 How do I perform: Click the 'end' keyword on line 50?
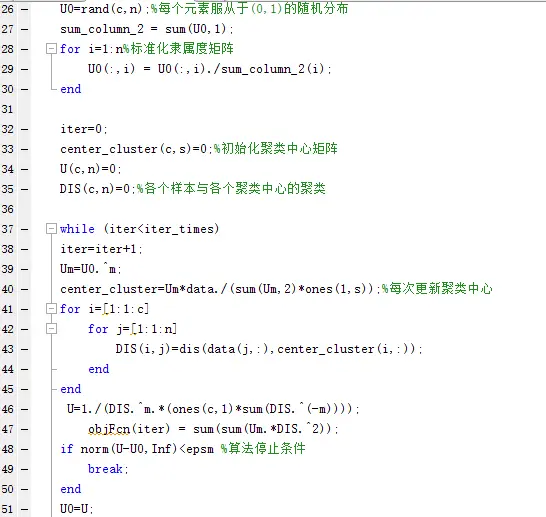click(71, 489)
